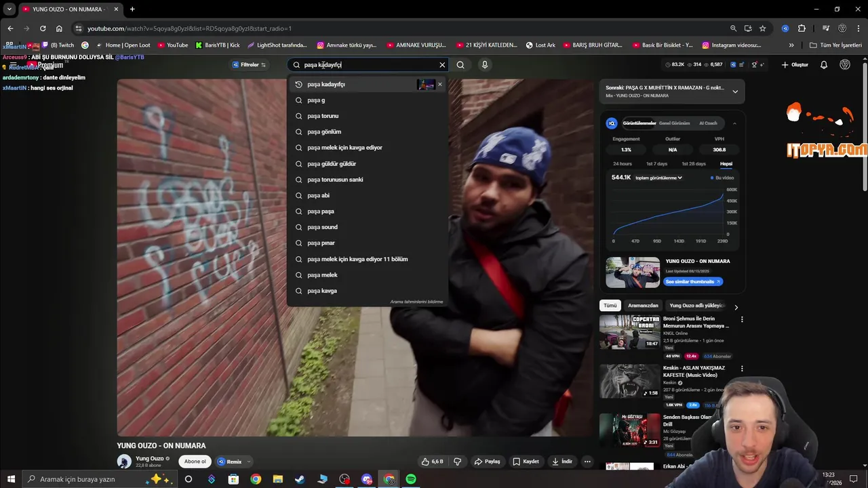Remove 'paşa kadayıfçı' from search history
868x488 pixels.
pyautogui.click(x=439, y=84)
